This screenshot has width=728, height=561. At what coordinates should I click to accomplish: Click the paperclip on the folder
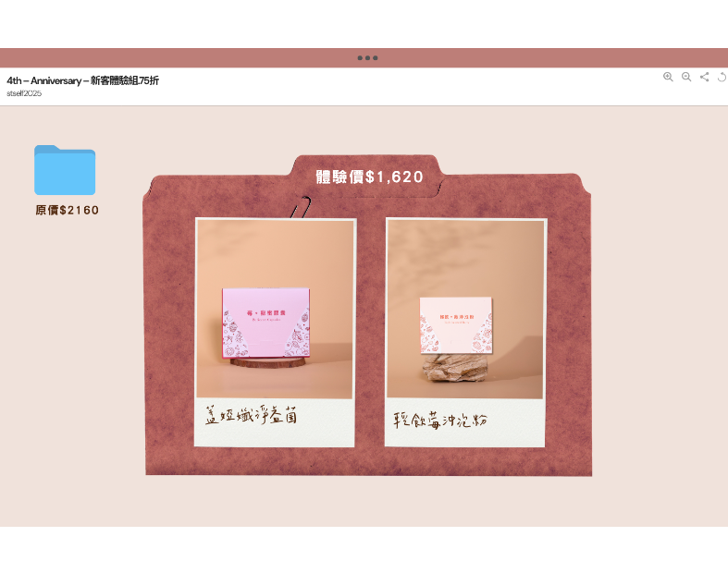click(300, 208)
